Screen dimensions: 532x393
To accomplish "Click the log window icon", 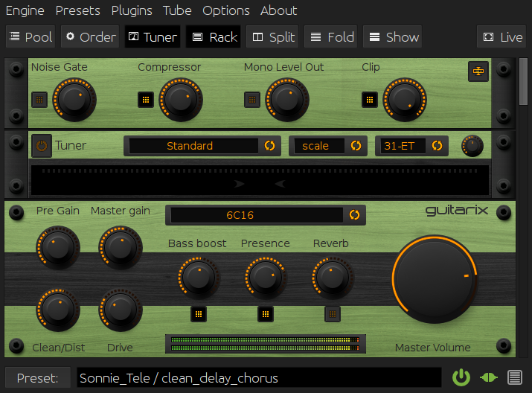I will (515, 377).
